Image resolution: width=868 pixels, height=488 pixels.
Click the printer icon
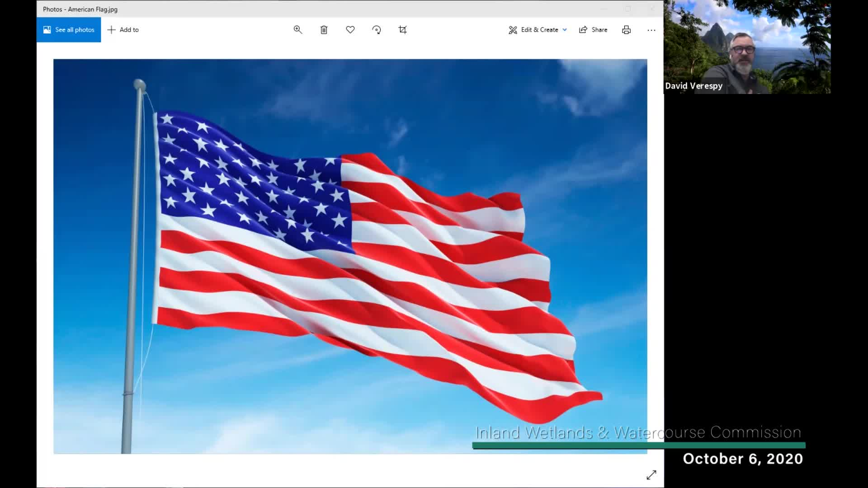point(626,30)
